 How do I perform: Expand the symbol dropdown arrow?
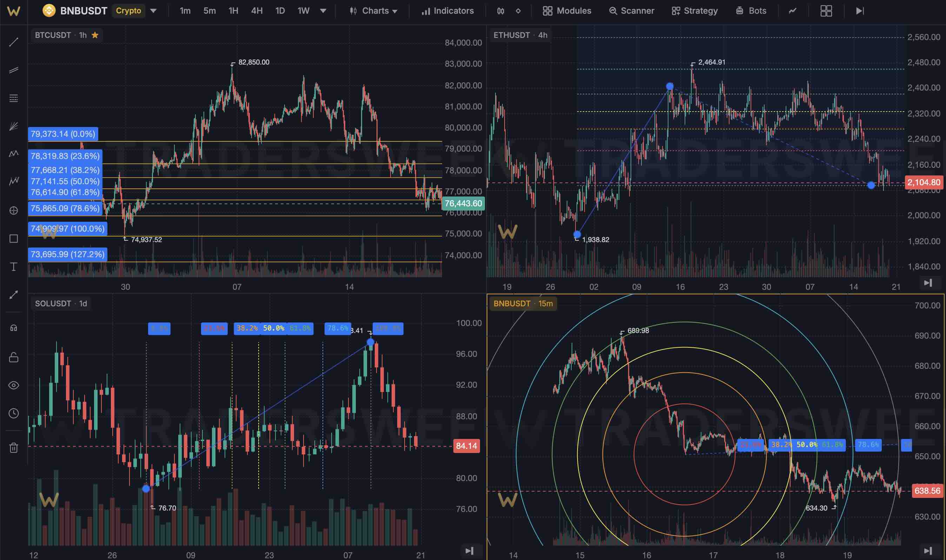pos(153,11)
